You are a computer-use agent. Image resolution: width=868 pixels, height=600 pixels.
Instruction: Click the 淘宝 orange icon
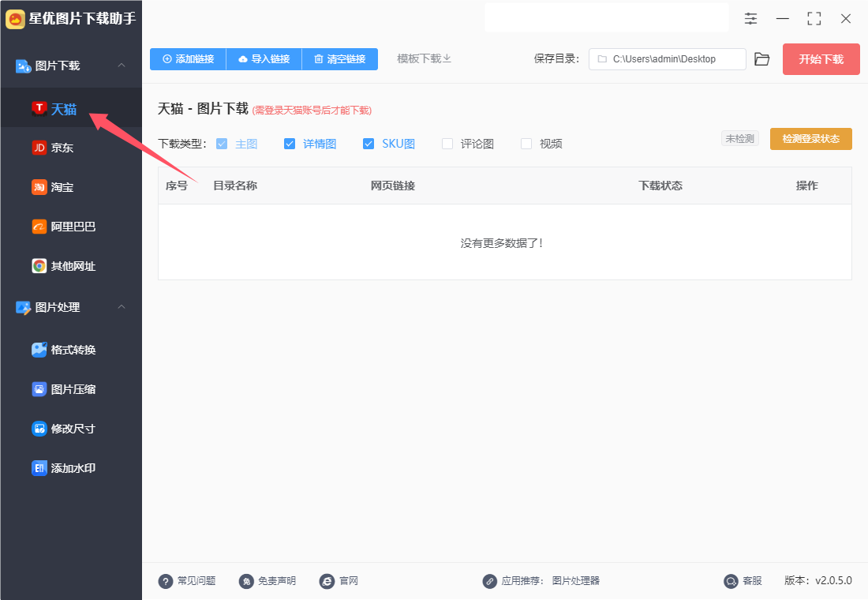coord(39,187)
